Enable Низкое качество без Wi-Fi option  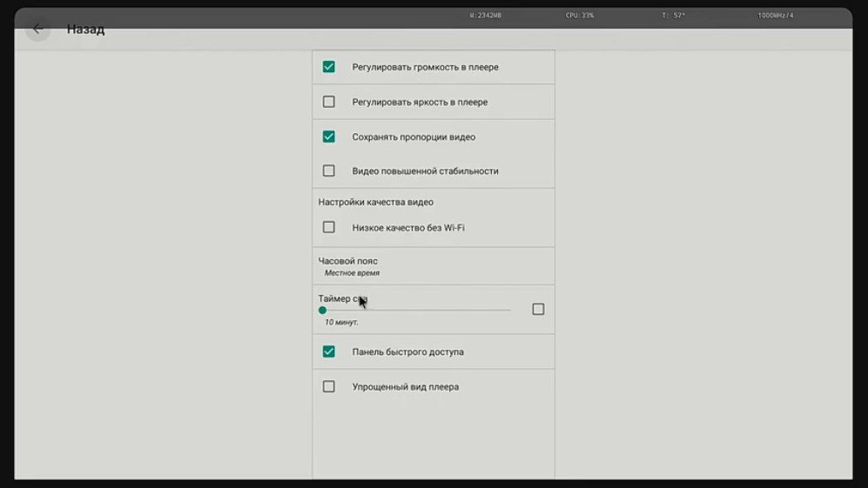[328, 227]
